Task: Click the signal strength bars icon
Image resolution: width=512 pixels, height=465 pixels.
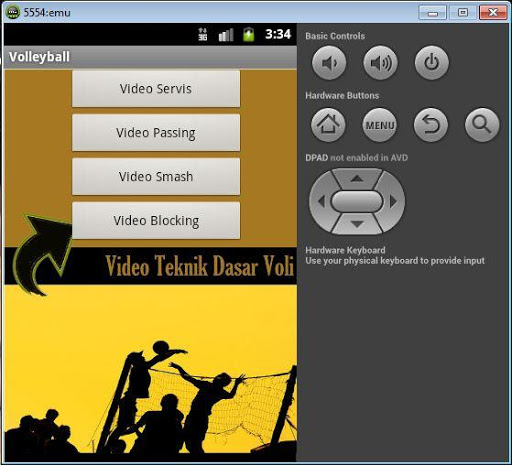Action: pyautogui.click(x=226, y=35)
